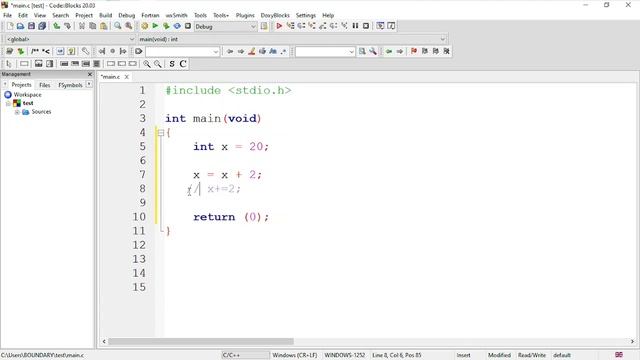The width and height of the screenshot is (640, 360).
Task: Open the Edit menu
Action: 23,15
